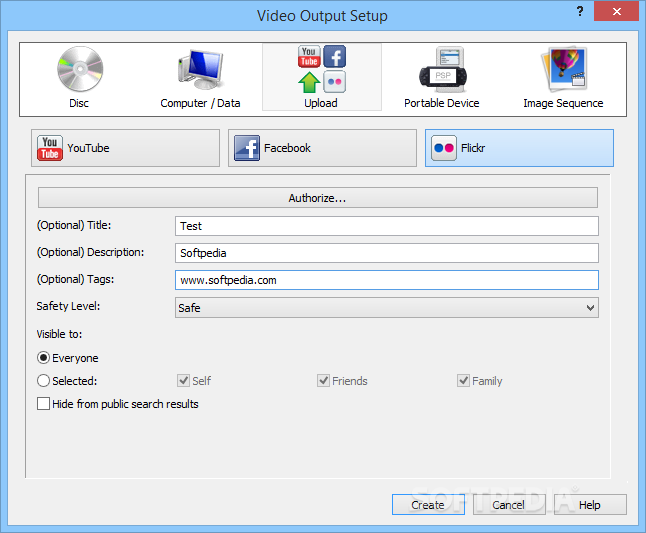Pick the Portable Device PSP icon
This screenshot has height=533, width=646.
tap(443, 70)
